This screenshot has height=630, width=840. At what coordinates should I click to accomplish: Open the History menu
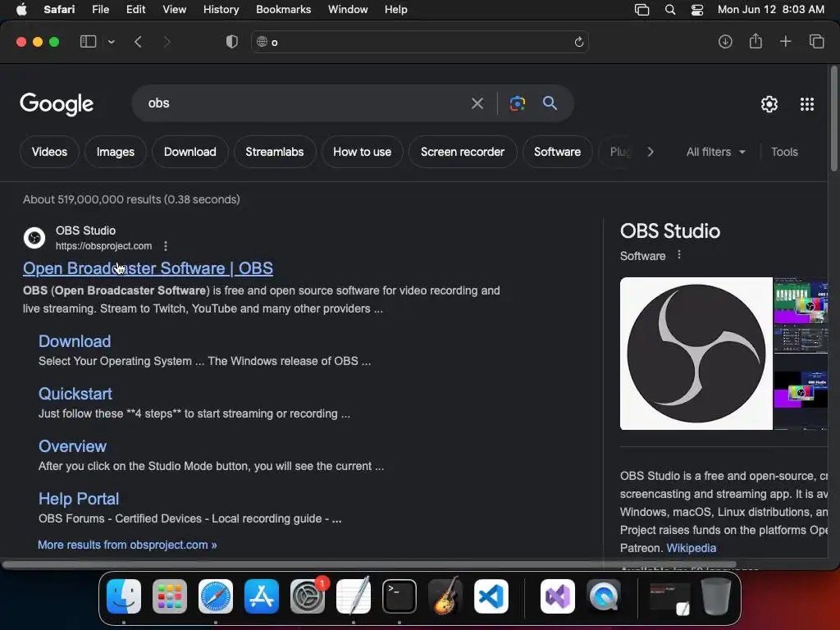pos(221,10)
